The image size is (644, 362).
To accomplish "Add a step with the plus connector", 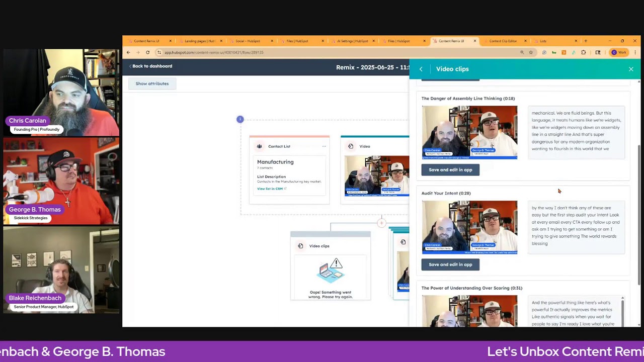I will click(382, 223).
